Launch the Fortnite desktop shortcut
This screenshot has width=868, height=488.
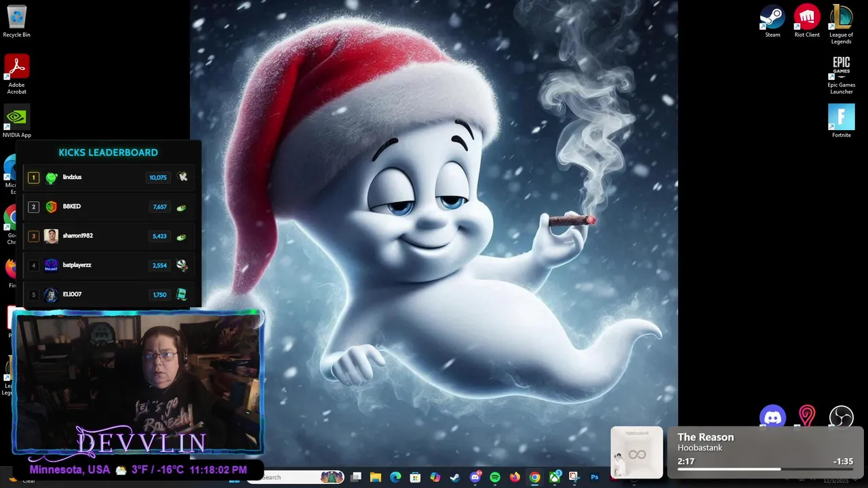click(841, 121)
